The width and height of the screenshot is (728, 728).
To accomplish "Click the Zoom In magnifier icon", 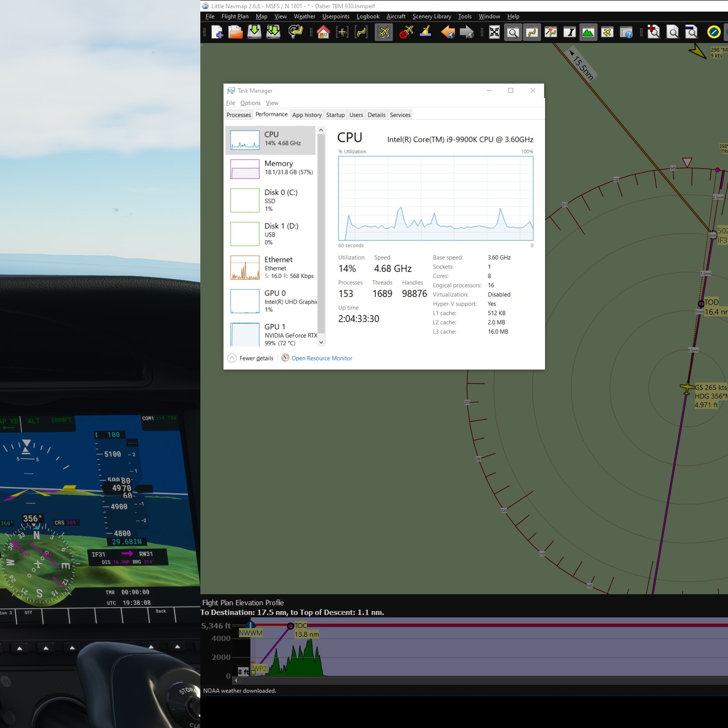I will 654,32.
